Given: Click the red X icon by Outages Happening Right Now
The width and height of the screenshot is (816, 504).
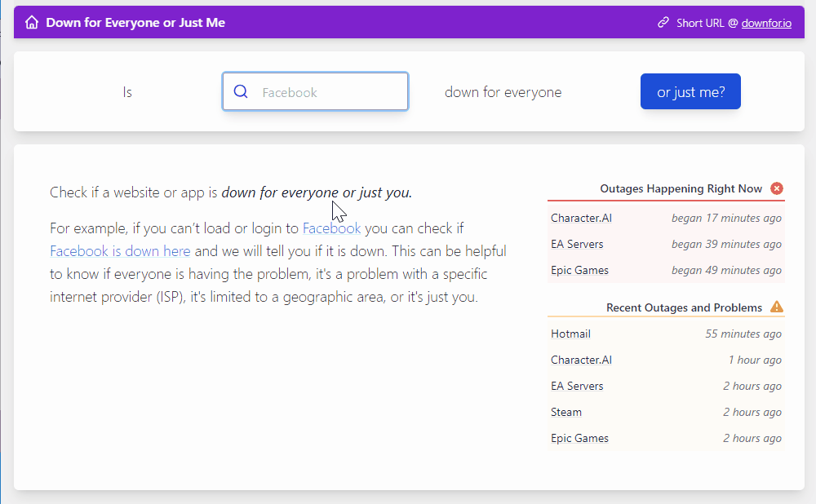Looking at the screenshot, I should 777,188.
